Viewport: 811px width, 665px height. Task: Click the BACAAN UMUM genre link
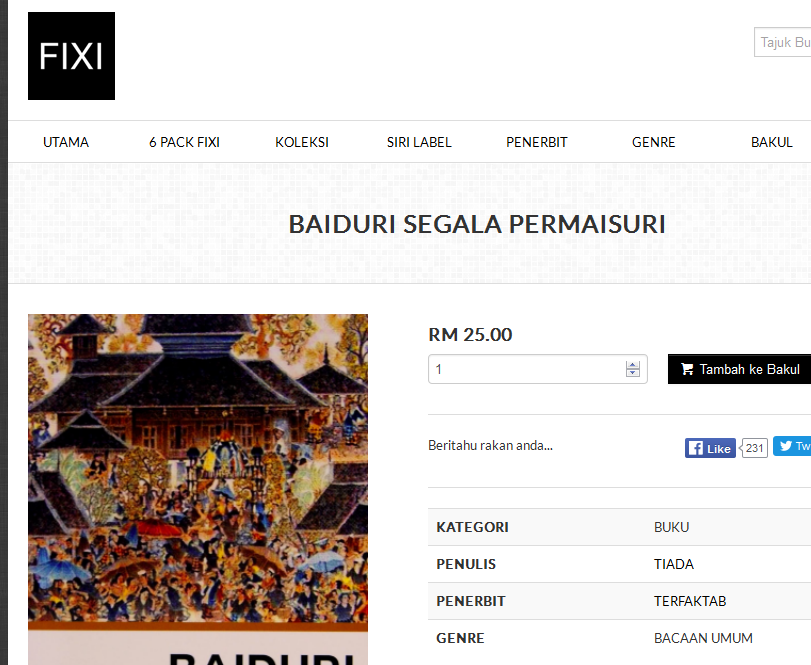pos(703,638)
